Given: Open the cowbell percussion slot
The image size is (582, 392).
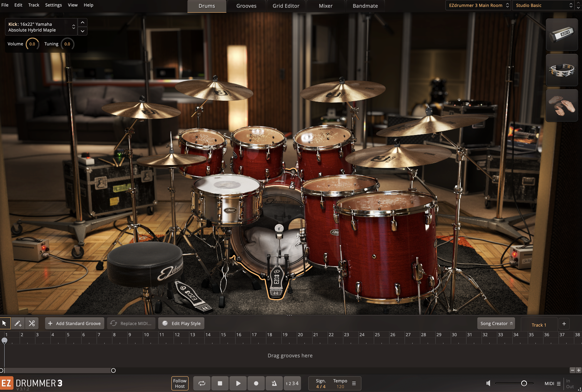Looking at the screenshot, I should pyautogui.click(x=561, y=34).
